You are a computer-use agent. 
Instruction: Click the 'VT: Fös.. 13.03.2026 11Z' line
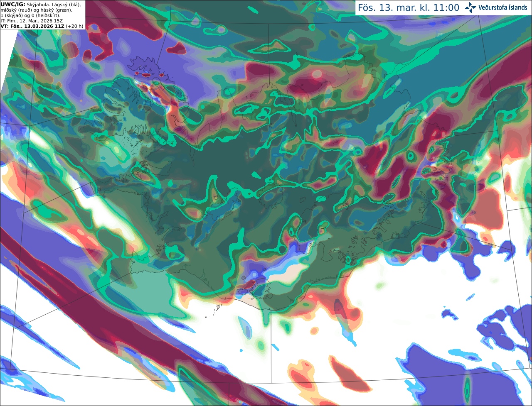32,26
